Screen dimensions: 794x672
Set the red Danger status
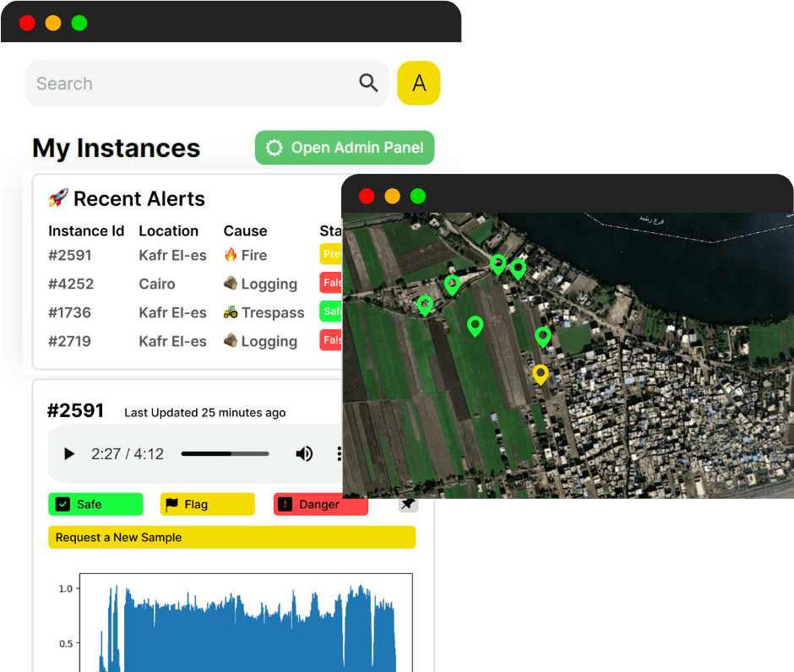(x=320, y=504)
